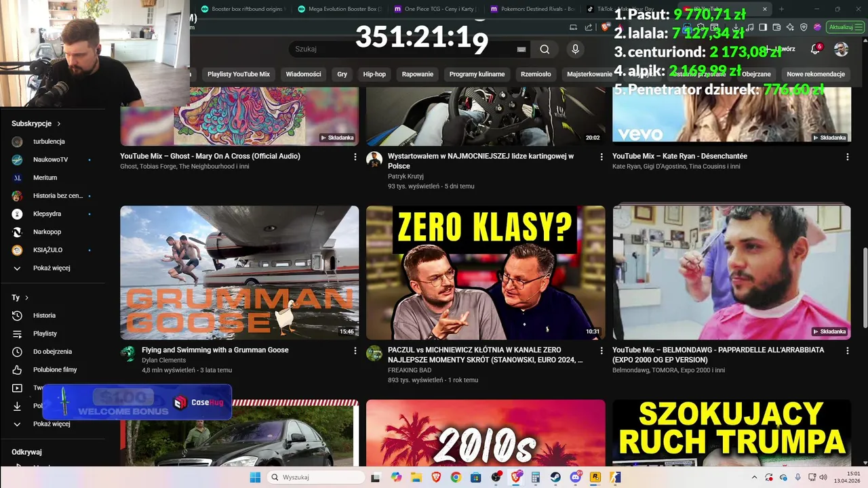Expand Pokaż więcej above Odkrywaj

[52, 424]
